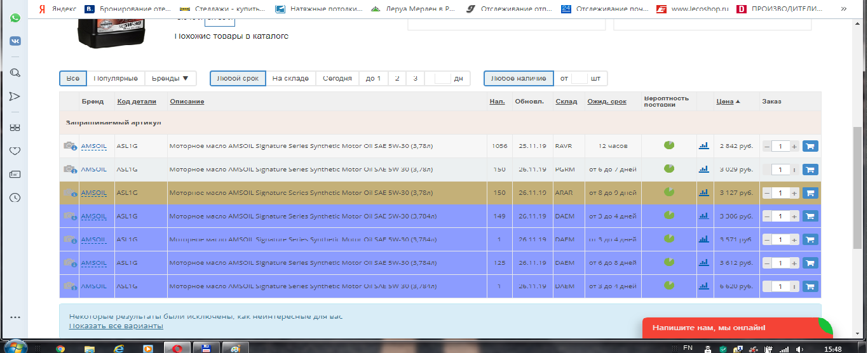Decrease quantity in the 2 842 руб. row
This screenshot has height=353, width=868.
click(767, 146)
